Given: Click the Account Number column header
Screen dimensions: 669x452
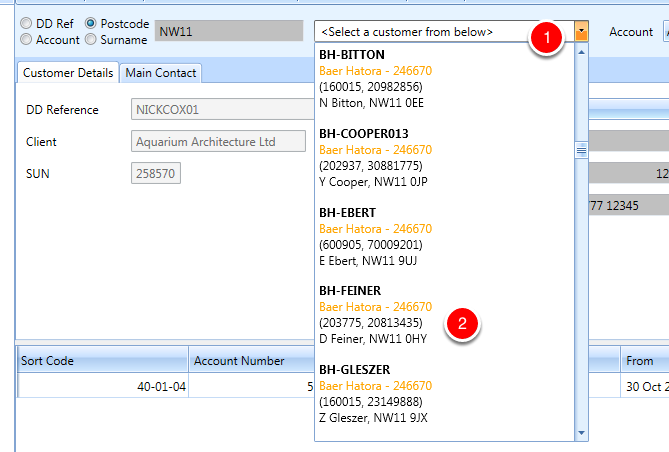Looking at the screenshot, I should 252,360.
